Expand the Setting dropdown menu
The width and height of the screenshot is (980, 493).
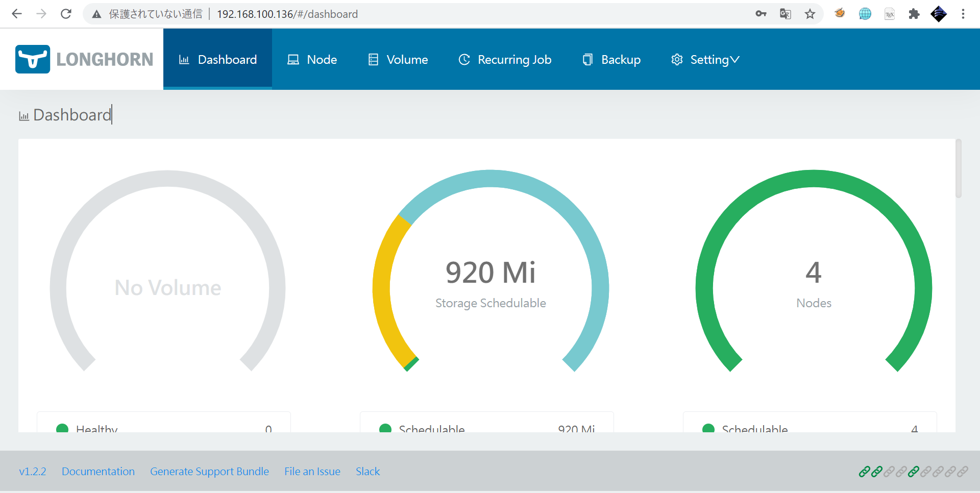[x=705, y=60]
